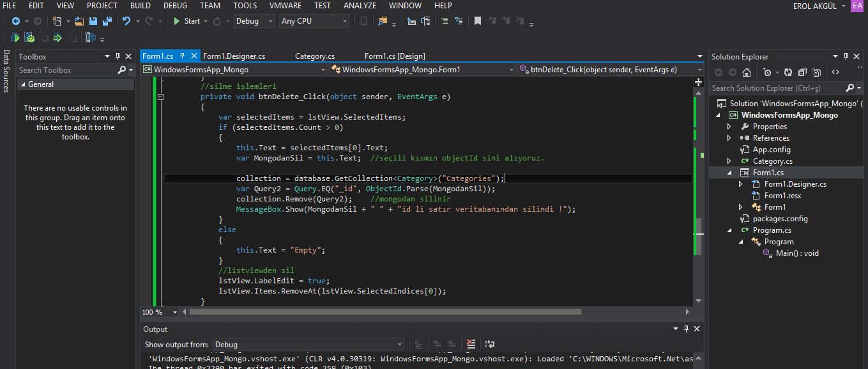Toggle word wrap in the Output panel
Viewport: 868px width, 369px height.
click(489, 344)
